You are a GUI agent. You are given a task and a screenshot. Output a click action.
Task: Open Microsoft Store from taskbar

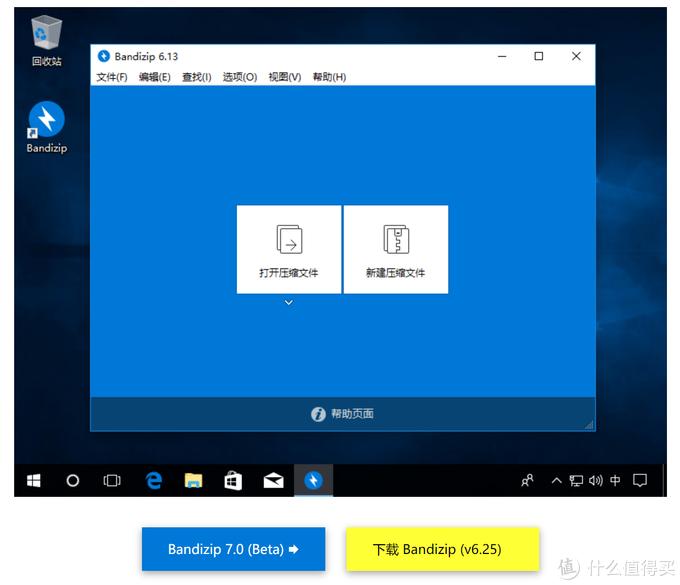233,480
